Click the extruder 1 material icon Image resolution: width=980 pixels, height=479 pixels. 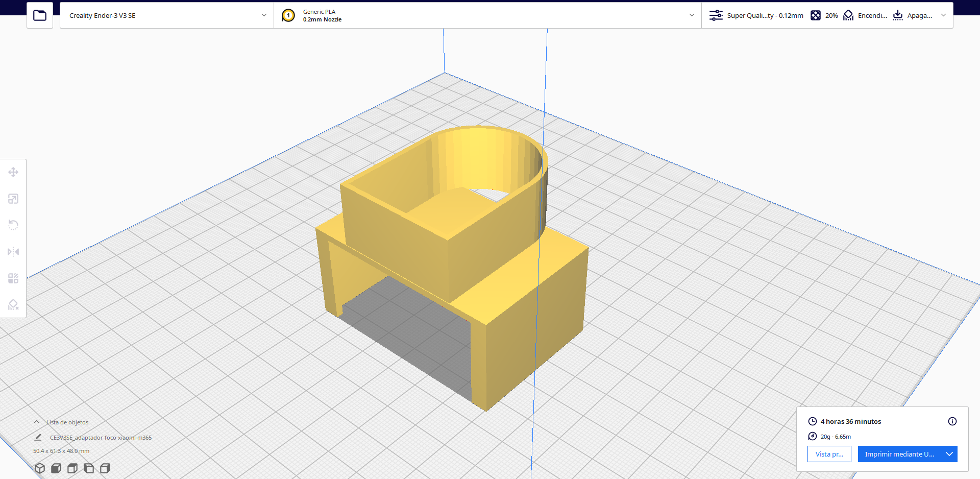pyautogui.click(x=288, y=15)
